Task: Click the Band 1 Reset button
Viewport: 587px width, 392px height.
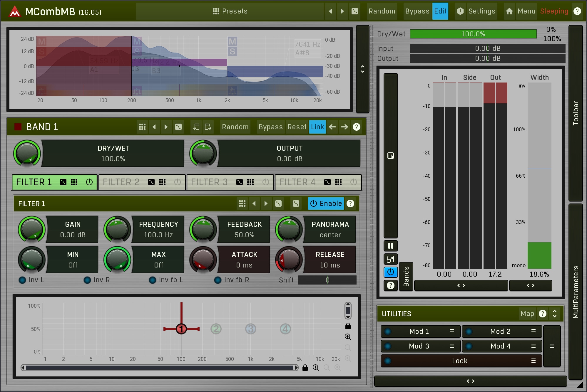Action: [297, 127]
